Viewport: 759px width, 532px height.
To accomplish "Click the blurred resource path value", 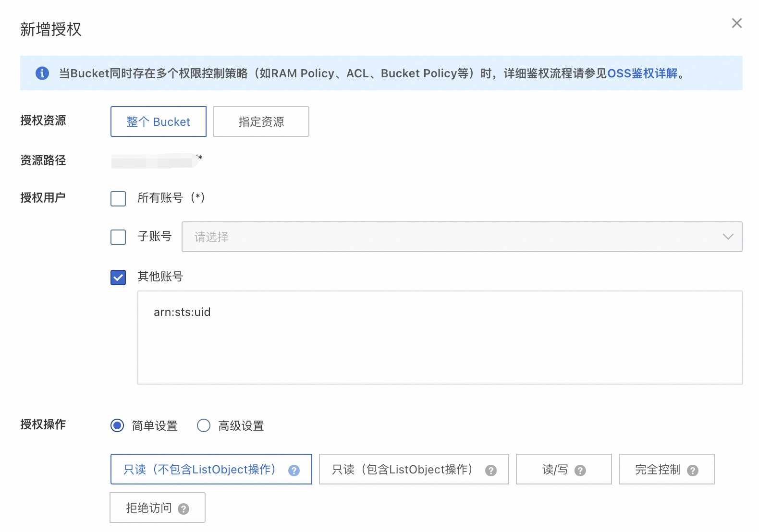I will (157, 160).
